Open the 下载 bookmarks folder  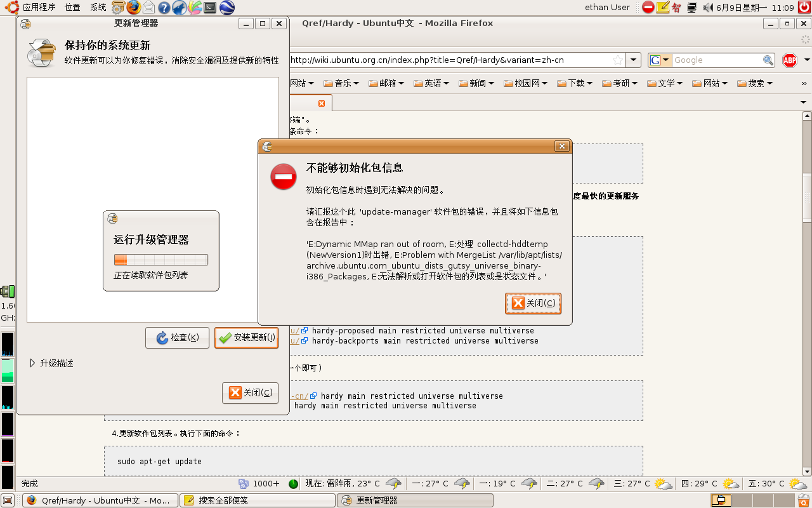tap(575, 83)
